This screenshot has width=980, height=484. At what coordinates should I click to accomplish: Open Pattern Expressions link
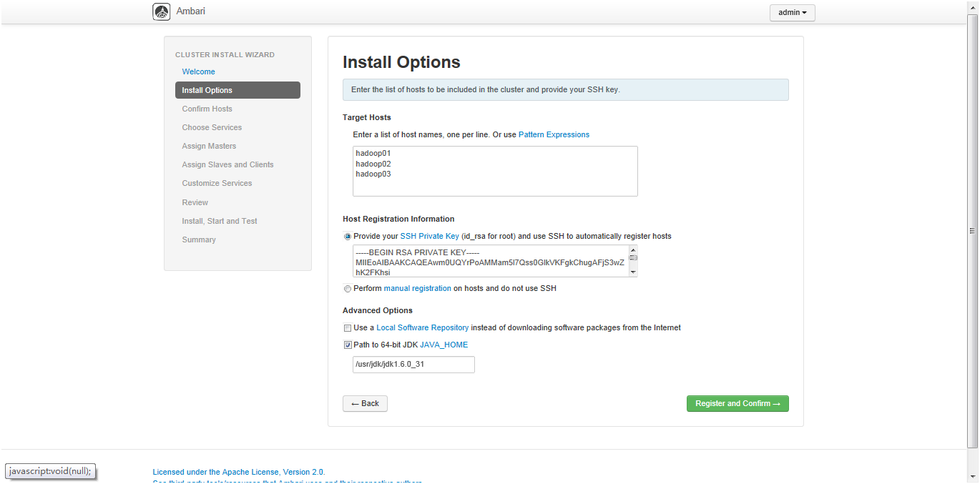554,134
